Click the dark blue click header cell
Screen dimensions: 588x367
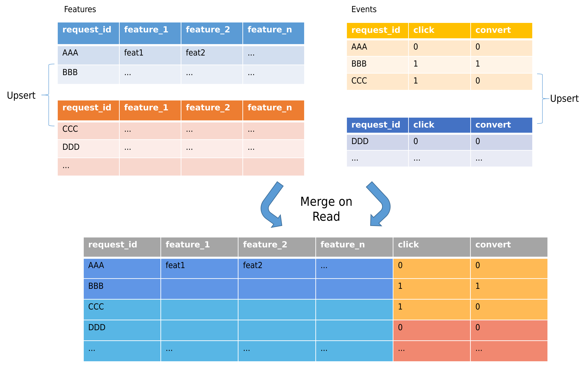coord(439,125)
